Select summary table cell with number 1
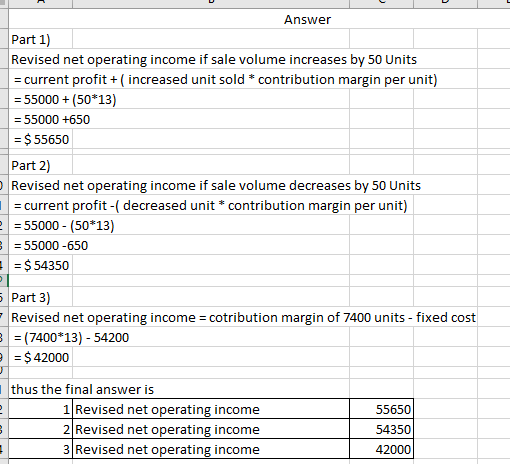 41,409
